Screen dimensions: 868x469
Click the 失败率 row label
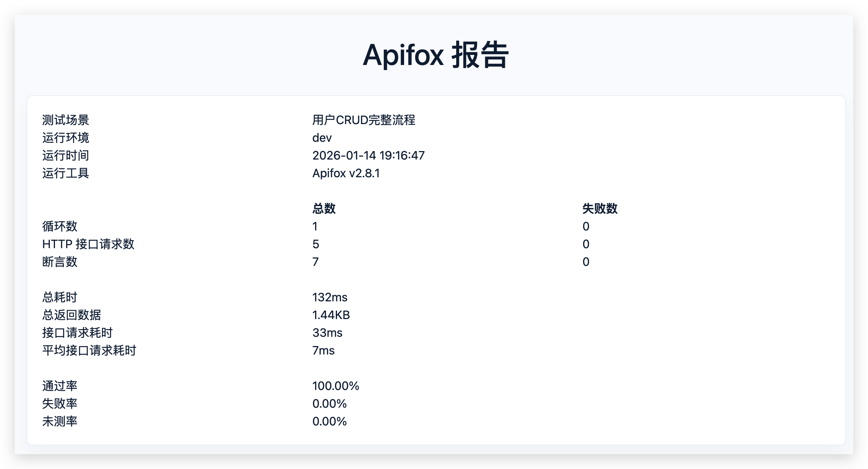(x=60, y=404)
